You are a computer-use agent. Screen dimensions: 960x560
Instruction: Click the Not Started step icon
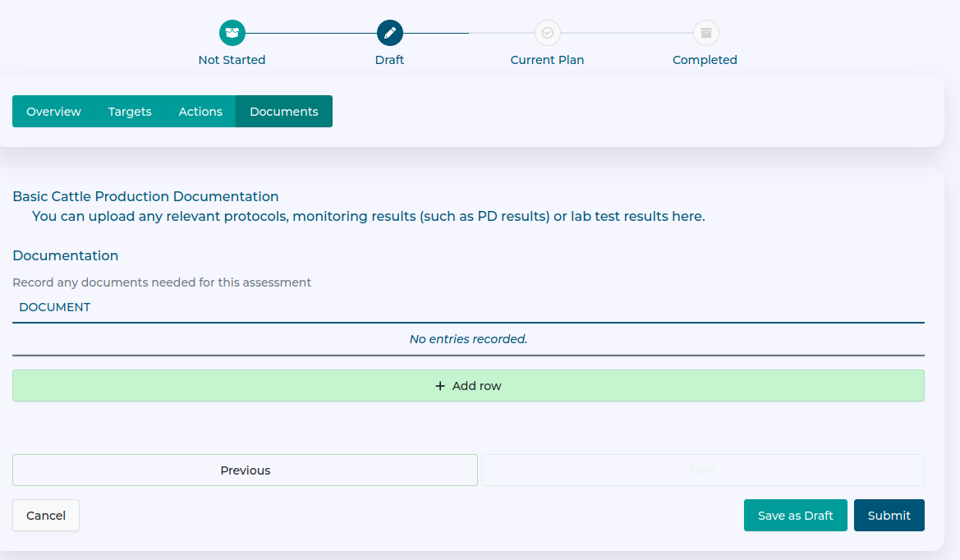pyautogui.click(x=232, y=33)
